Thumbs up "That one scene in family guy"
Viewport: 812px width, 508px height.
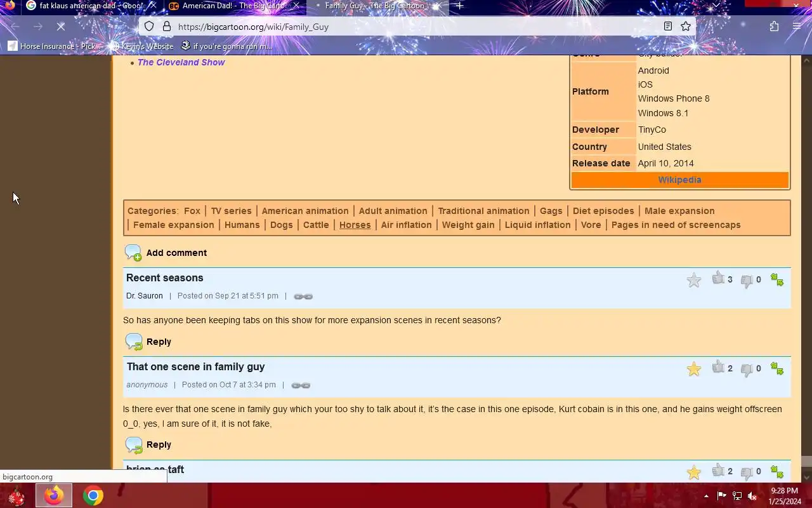click(x=718, y=368)
